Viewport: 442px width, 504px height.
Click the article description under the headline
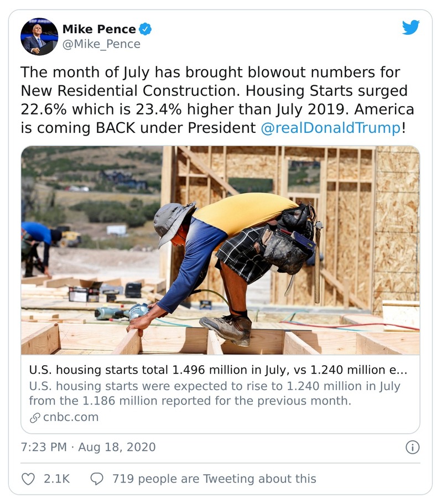pyautogui.click(x=215, y=393)
